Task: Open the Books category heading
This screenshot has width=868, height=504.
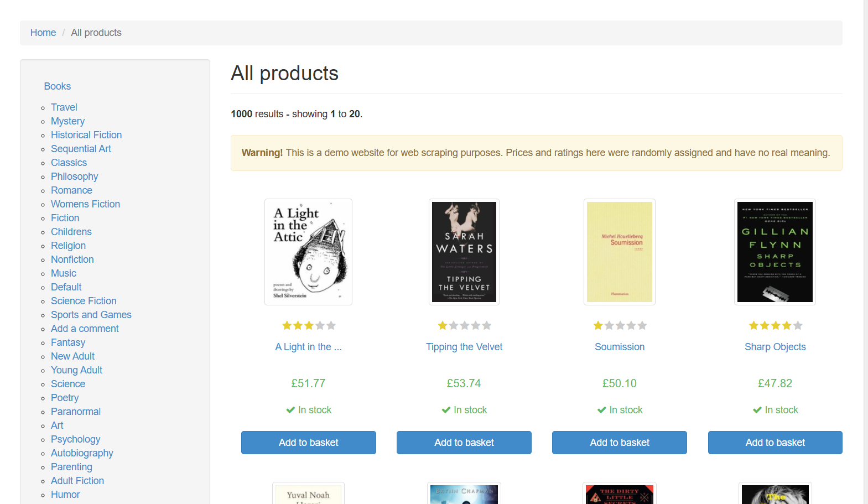Action: 58,86
